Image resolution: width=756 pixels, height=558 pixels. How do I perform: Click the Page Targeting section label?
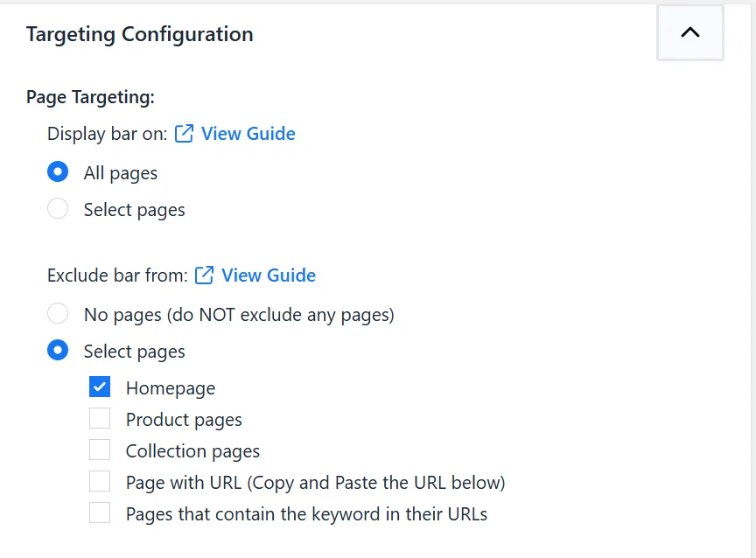coord(90,97)
